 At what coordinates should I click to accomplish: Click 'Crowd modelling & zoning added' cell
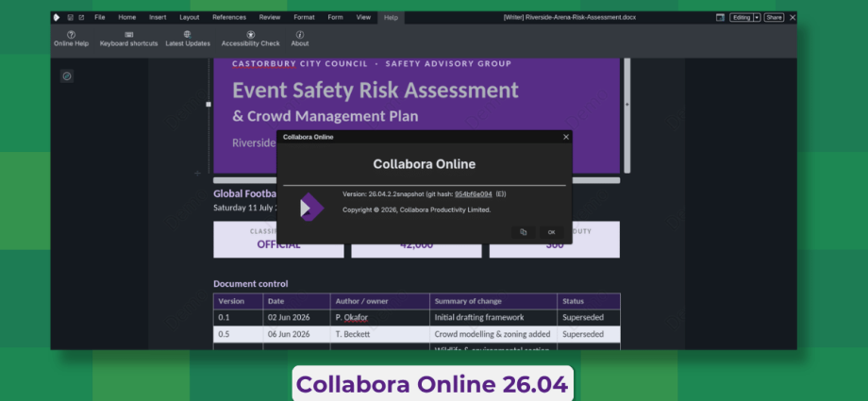pos(492,334)
